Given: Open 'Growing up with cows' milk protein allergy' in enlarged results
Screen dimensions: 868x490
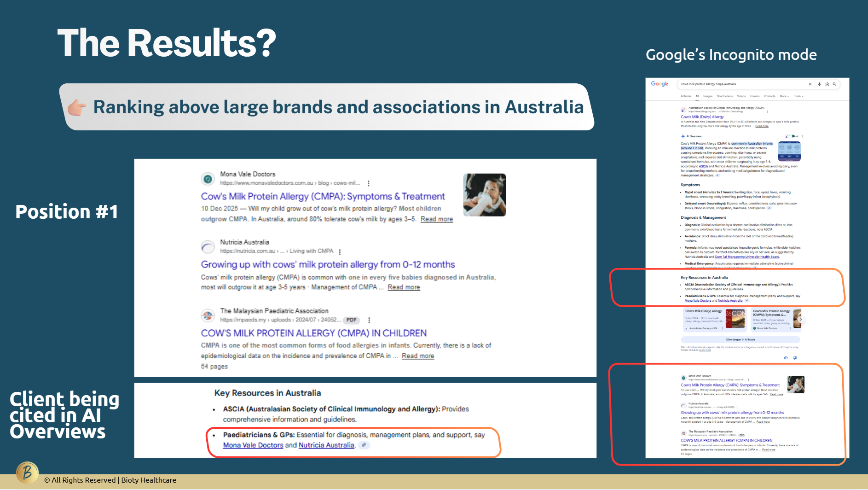Looking at the screenshot, I should 328,264.
